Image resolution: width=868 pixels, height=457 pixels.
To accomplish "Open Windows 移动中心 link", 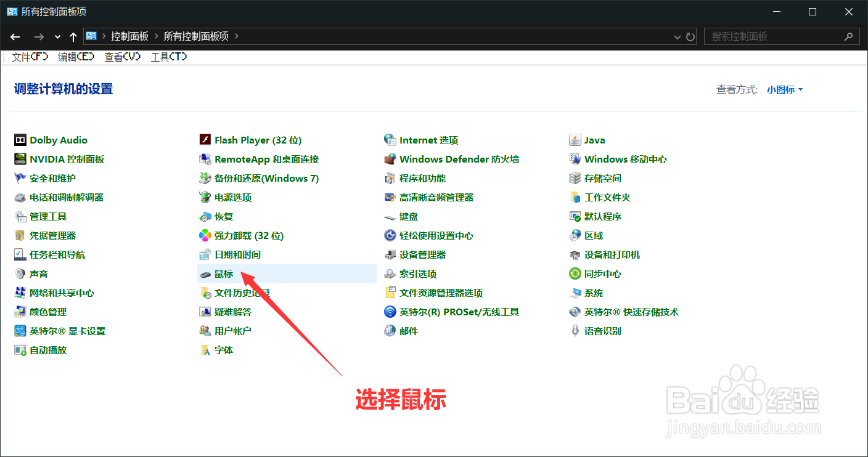I will (x=626, y=159).
